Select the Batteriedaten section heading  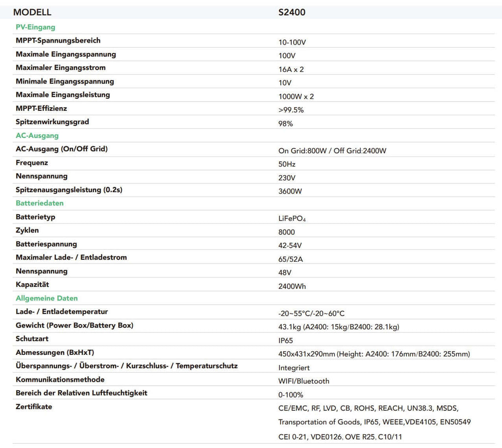pos(39,203)
